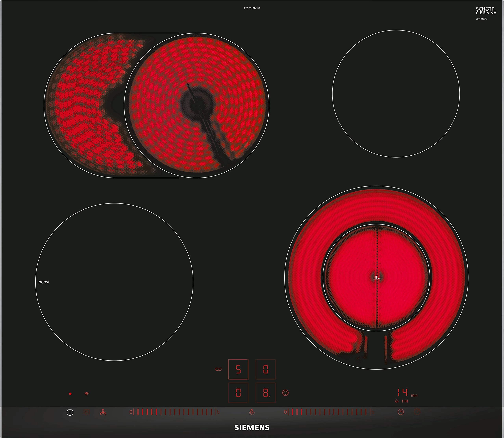Tap the main power on/off symbol

70,412
